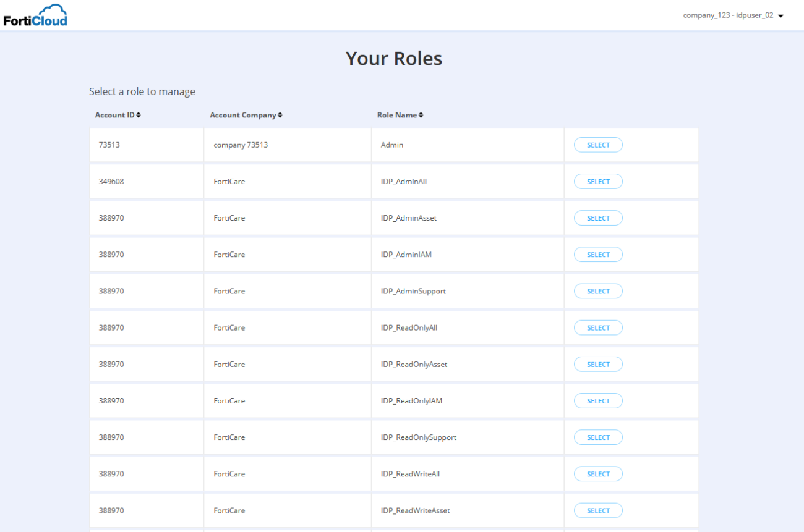Select the IDP_AdminIAM role
Viewport: 804px width, 532px height.
(598, 254)
